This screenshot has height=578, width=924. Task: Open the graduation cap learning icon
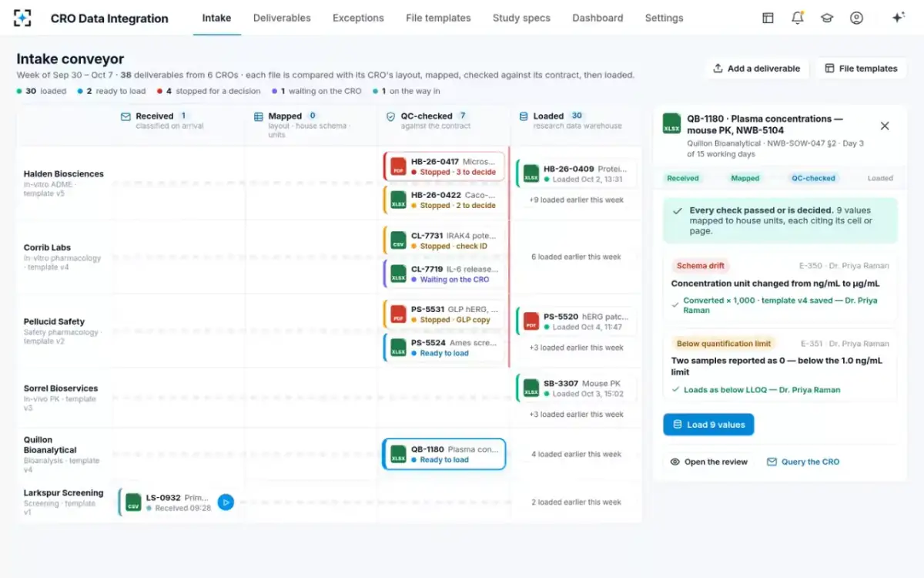coord(827,18)
